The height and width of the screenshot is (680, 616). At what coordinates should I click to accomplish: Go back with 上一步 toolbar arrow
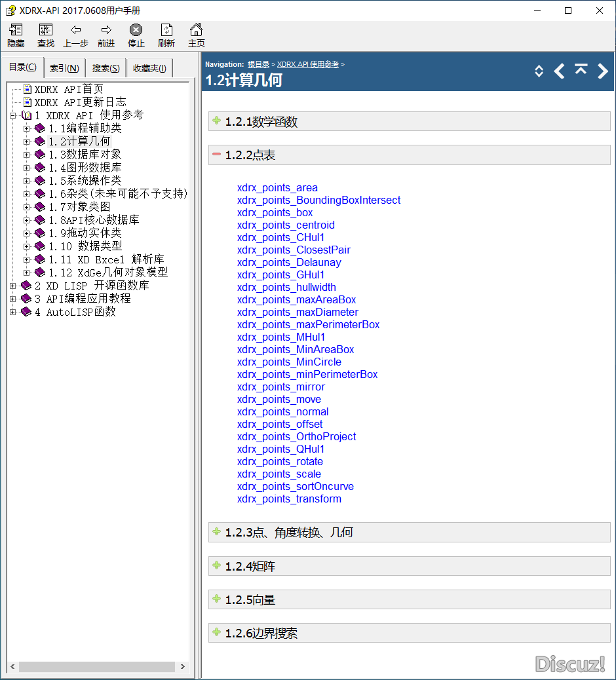coord(75,35)
